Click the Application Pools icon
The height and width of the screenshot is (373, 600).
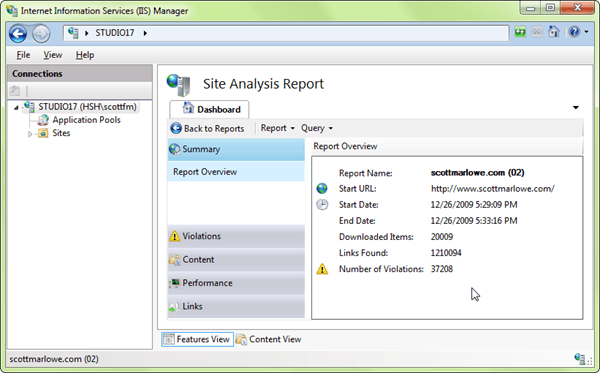(x=43, y=120)
